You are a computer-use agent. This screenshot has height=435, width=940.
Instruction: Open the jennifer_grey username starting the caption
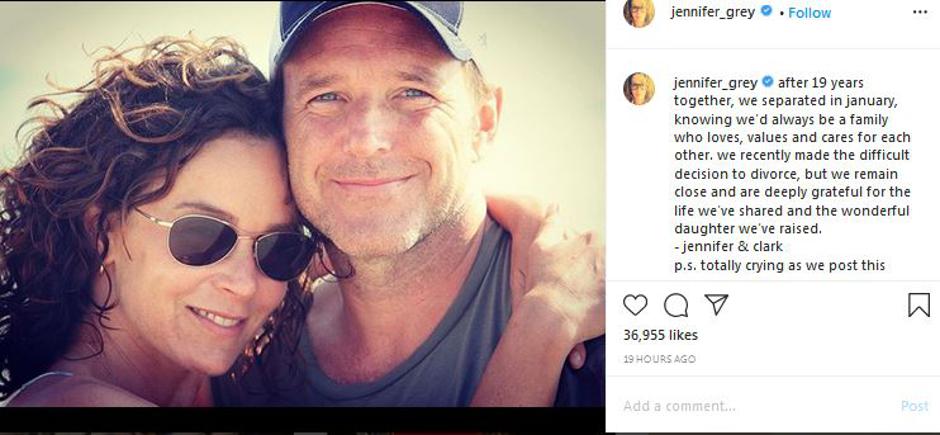[716, 82]
